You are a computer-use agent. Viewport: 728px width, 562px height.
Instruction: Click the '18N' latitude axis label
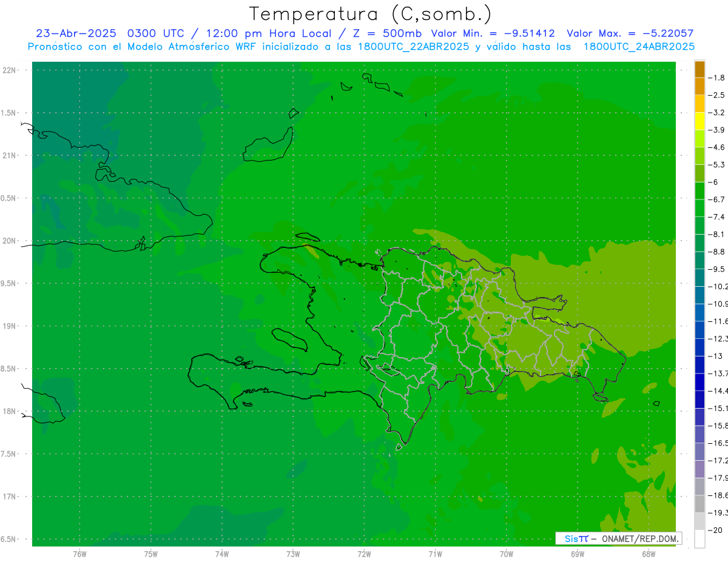[9, 412]
